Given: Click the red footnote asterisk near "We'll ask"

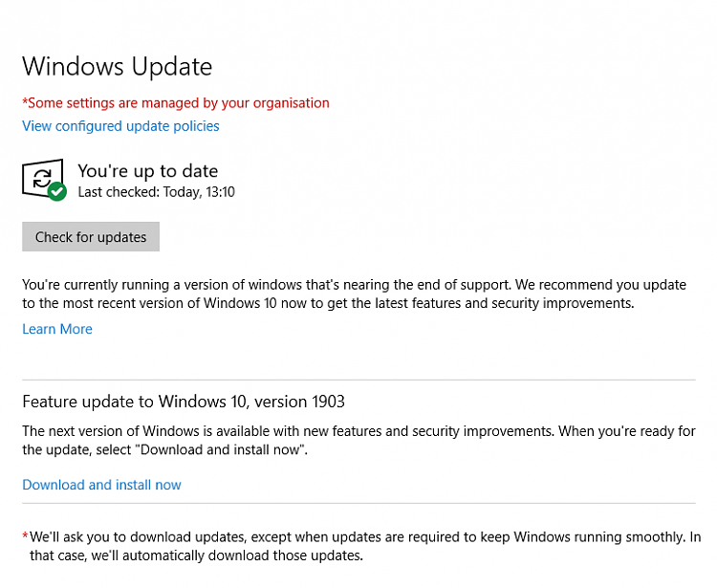Looking at the screenshot, I should click(x=25, y=535).
